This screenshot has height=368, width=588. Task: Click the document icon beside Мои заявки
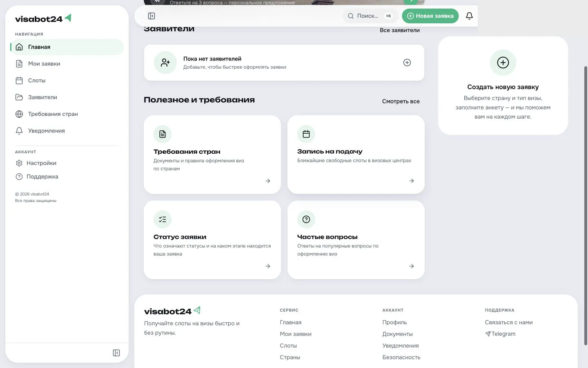(19, 64)
